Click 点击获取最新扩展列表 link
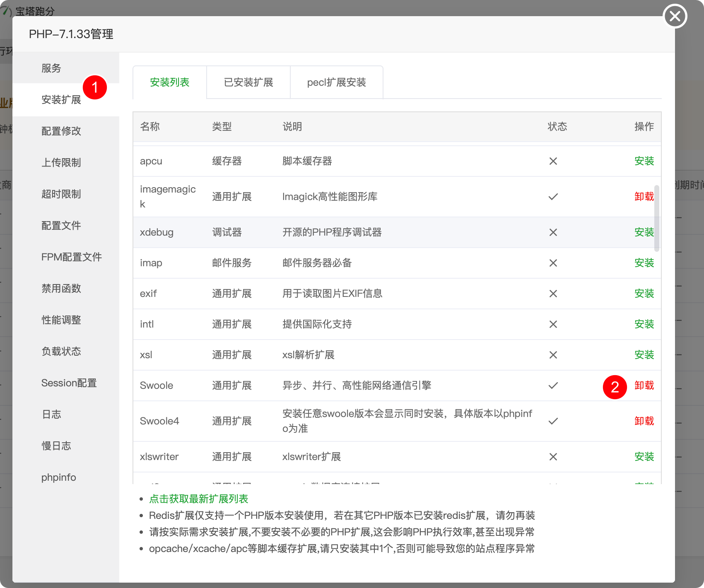This screenshot has width=704, height=588. [198, 499]
